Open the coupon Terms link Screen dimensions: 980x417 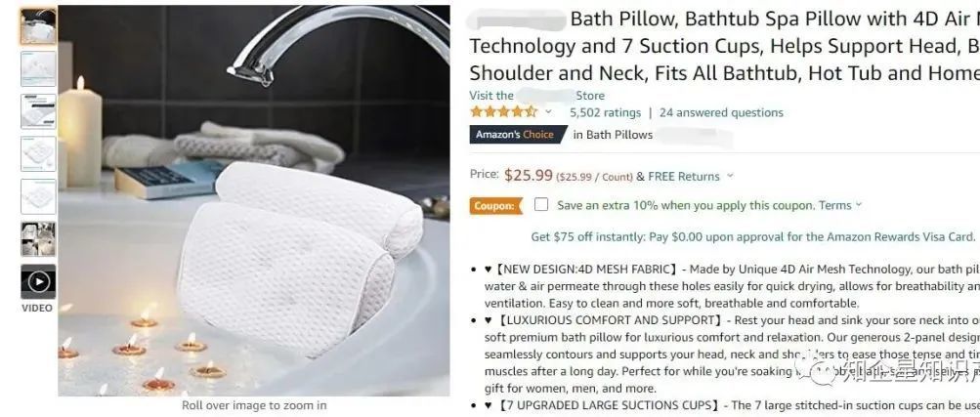click(x=835, y=205)
